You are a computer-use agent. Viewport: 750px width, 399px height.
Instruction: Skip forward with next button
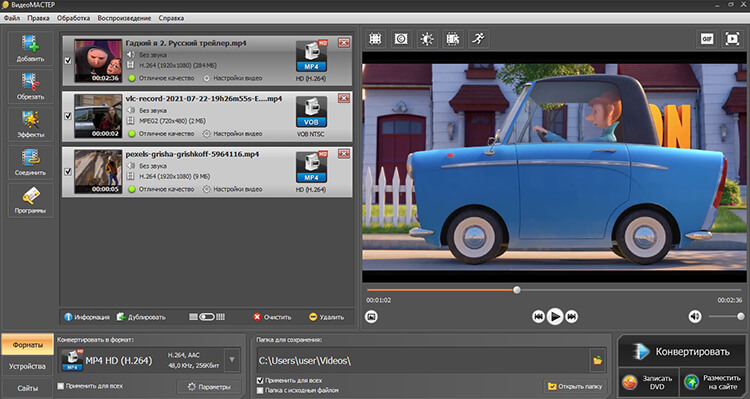tap(572, 316)
